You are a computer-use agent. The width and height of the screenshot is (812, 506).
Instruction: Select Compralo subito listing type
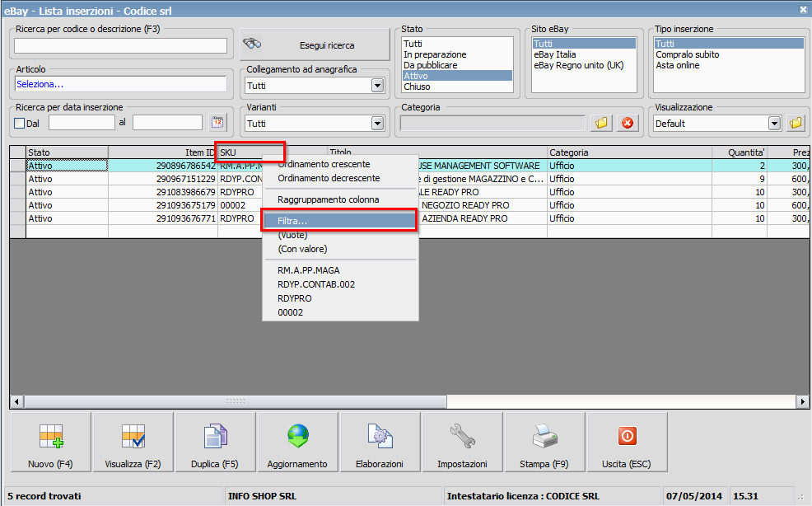coord(729,54)
